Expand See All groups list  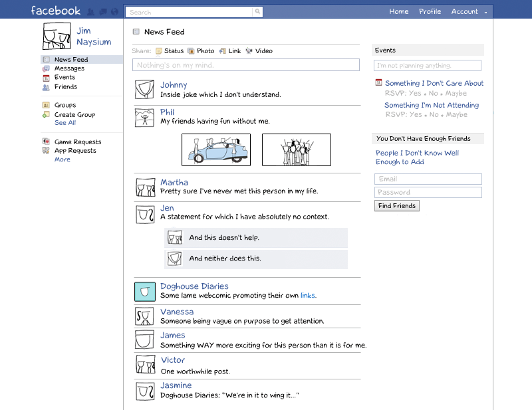click(x=65, y=123)
